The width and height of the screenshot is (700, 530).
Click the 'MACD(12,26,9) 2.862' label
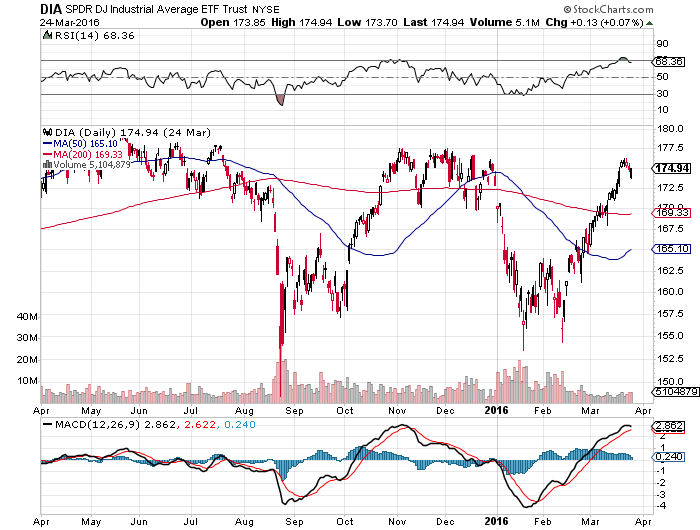coord(116,424)
